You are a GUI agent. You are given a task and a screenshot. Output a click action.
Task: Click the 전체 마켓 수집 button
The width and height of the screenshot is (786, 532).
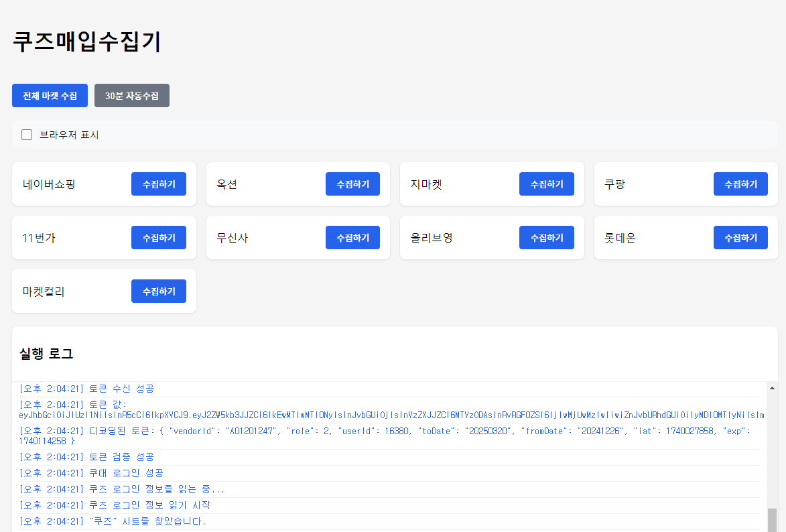50,95
